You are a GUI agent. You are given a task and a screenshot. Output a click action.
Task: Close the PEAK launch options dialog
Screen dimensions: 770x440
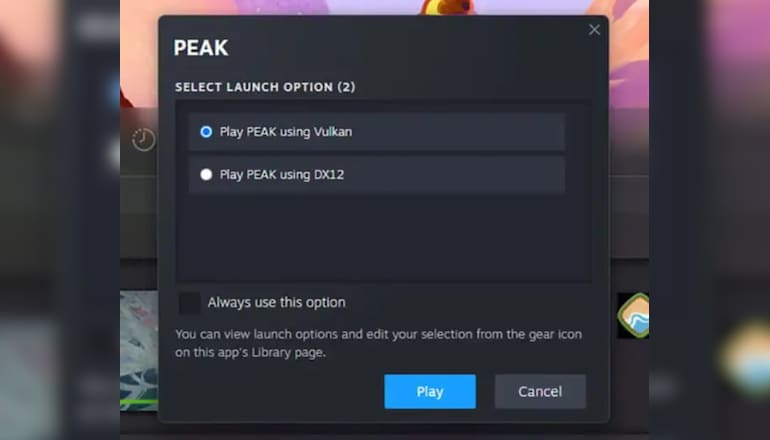pyautogui.click(x=594, y=30)
